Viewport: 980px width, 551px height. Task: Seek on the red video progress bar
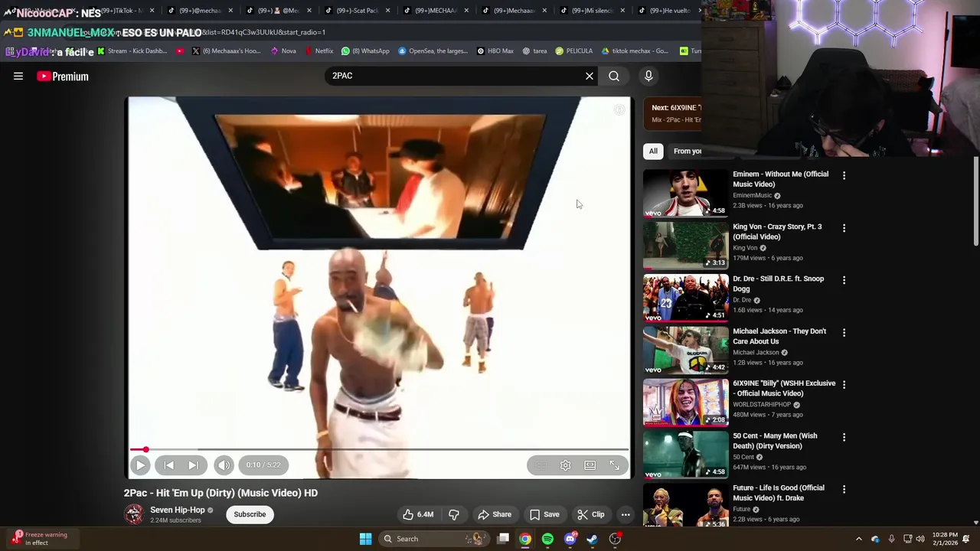tap(379, 450)
